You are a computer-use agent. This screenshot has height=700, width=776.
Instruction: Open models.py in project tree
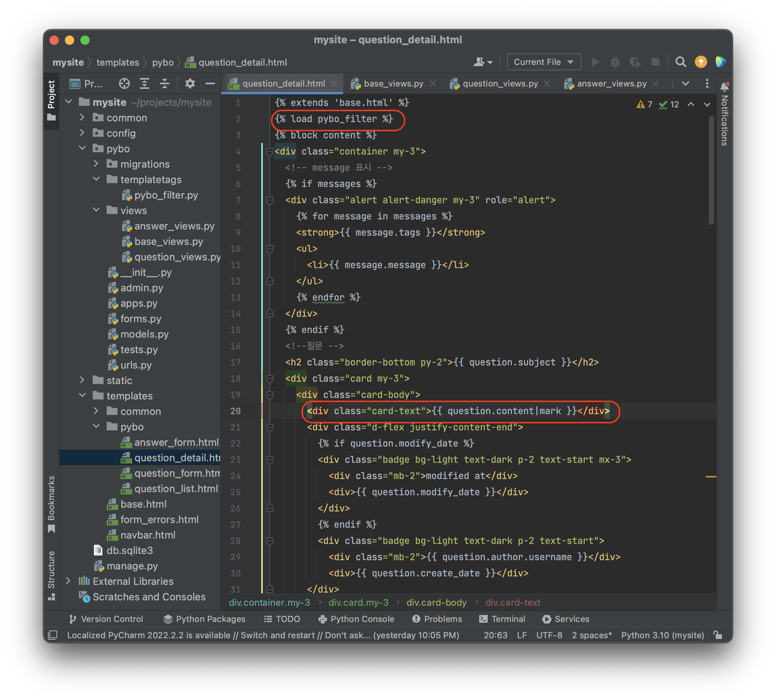pyautogui.click(x=144, y=334)
